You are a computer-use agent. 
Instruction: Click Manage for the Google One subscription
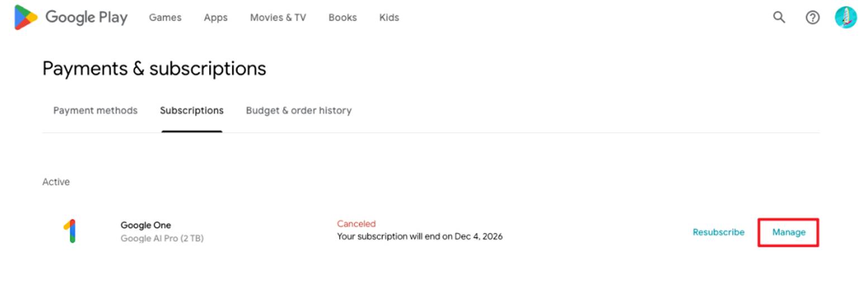click(x=789, y=232)
